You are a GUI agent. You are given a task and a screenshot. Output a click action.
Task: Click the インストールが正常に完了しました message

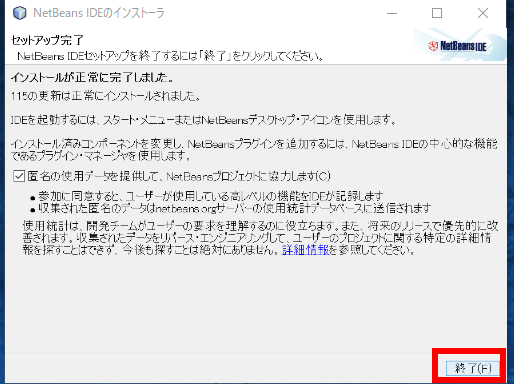click(x=92, y=78)
